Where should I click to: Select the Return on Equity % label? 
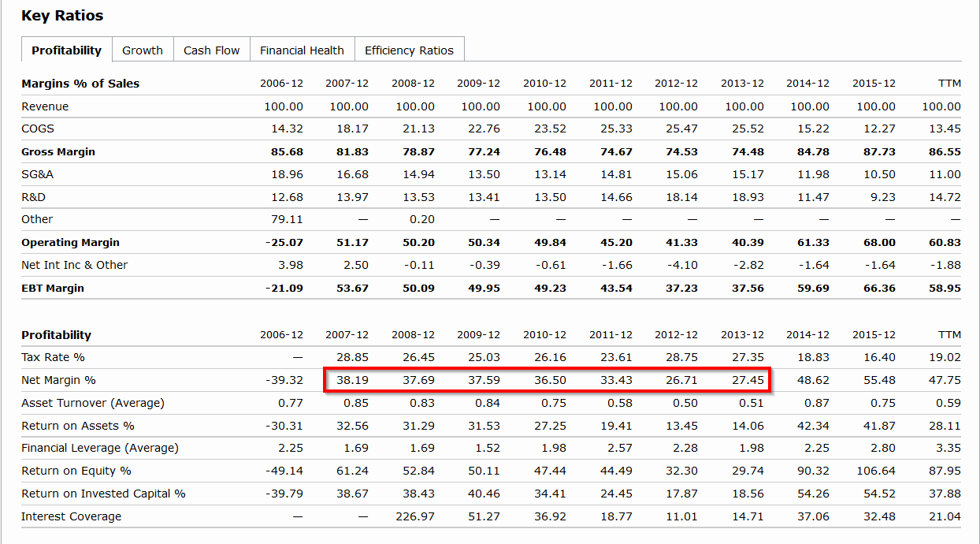point(76,471)
